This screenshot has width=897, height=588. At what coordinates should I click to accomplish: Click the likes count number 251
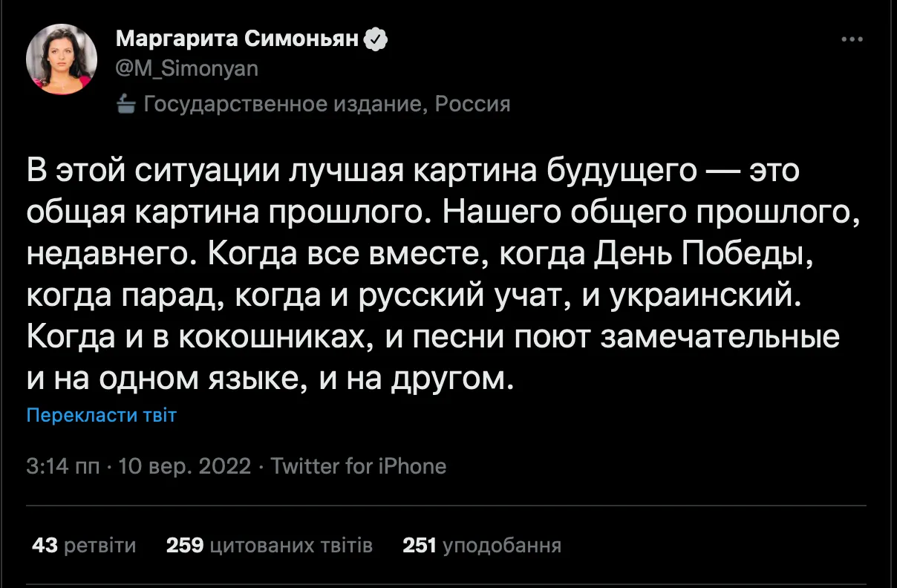418,546
